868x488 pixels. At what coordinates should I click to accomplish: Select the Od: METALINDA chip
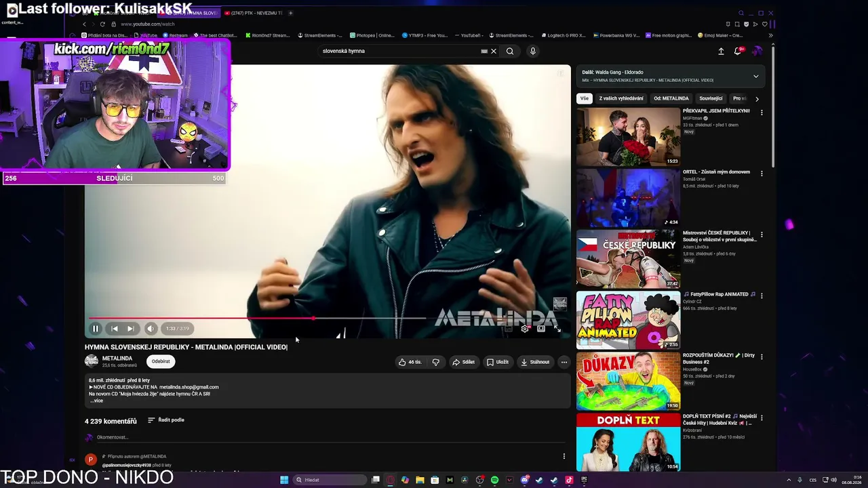[671, 98]
